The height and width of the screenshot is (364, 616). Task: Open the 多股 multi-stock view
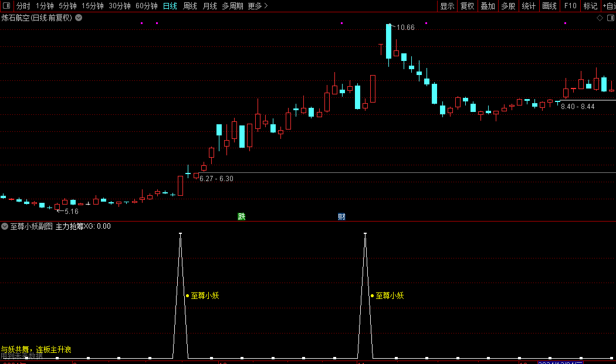tap(509, 6)
